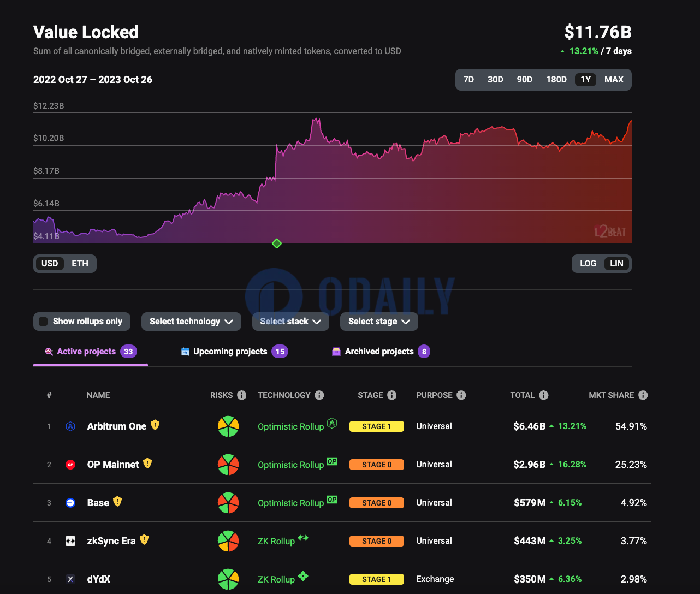This screenshot has width=700, height=594.
Task: Open the zkSync Era project link
Action: click(111, 541)
